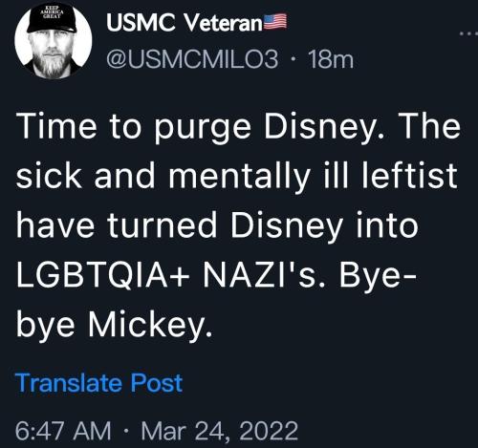Screen dimensions: 478x448
Task: Click the bearded face in the avatar
Action: pos(53,54)
